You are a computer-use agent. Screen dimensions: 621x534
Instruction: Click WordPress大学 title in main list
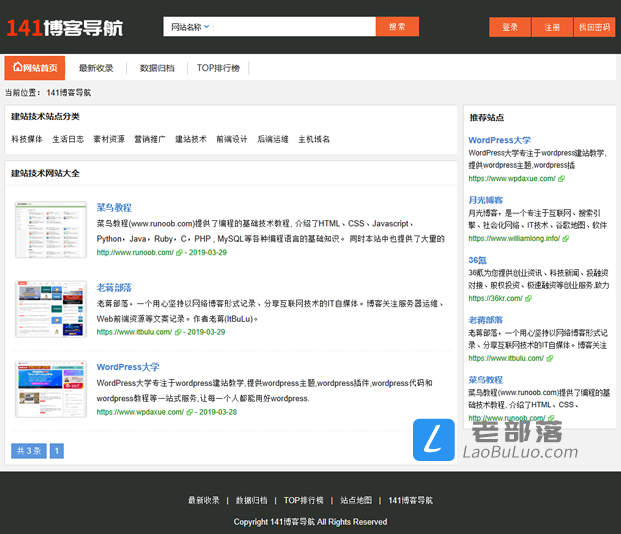128,367
